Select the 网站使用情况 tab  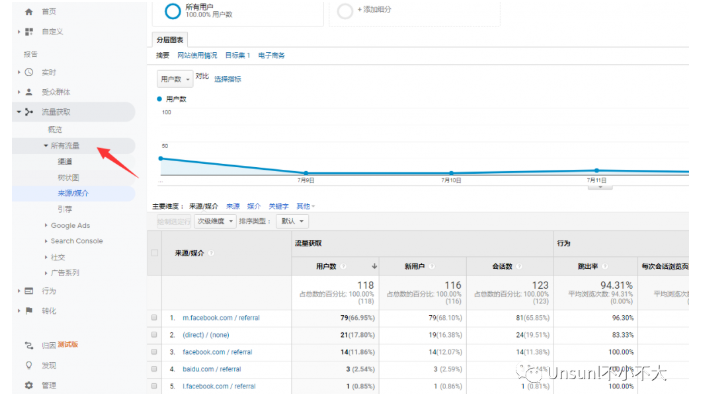click(x=197, y=55)
